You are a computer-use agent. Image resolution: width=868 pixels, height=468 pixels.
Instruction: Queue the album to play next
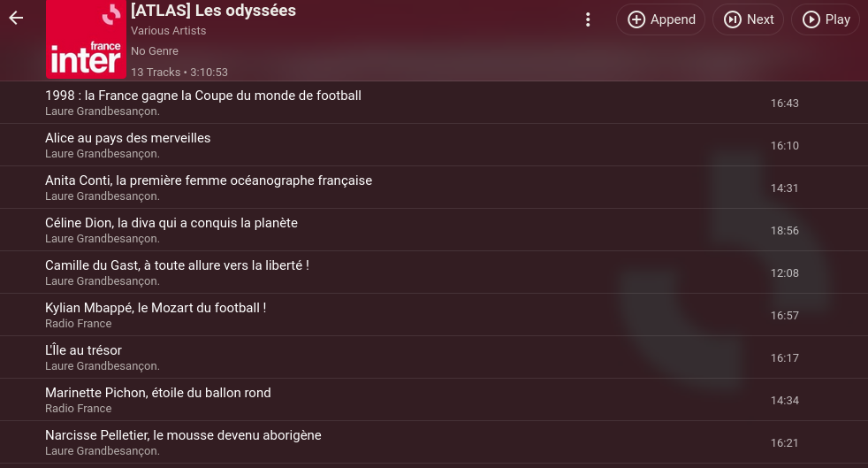pos(748,19)
